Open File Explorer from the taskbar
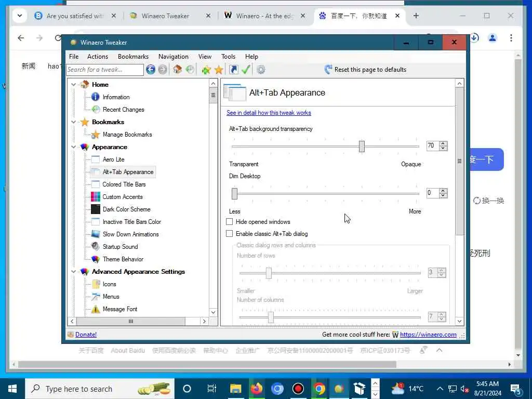532x399 pixels. pos(235,389)
